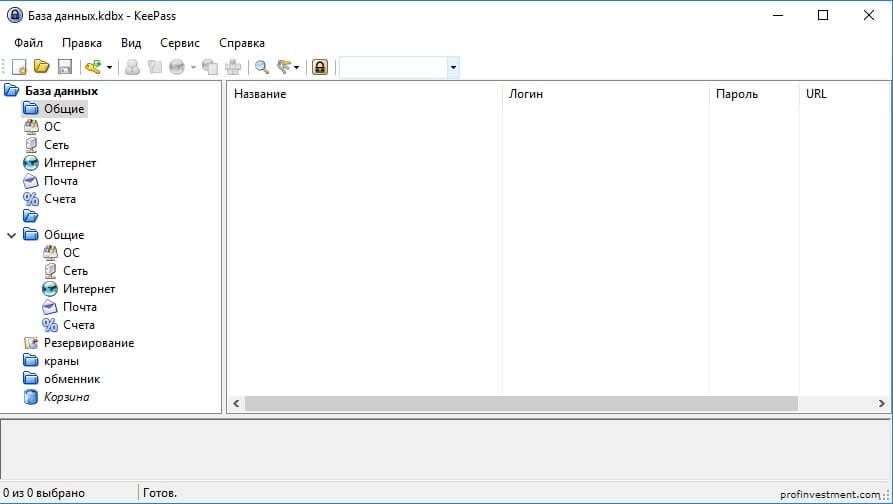This screenshot has width=893, height=504.
Task: Open the Сервис menu
Action: tap(180, 43)
